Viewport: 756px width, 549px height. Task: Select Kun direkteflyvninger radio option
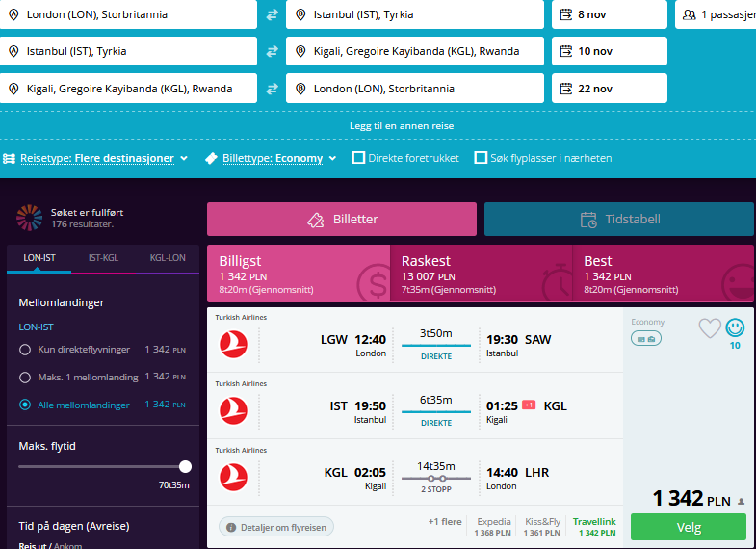[x=25, y=350]
